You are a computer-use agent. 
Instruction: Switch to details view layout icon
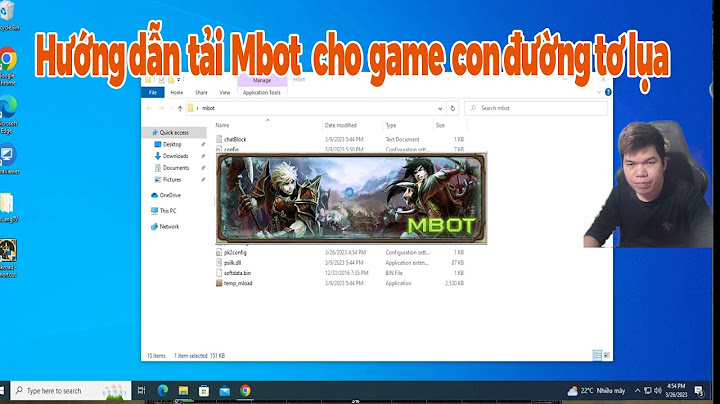(x=597, y=355)
